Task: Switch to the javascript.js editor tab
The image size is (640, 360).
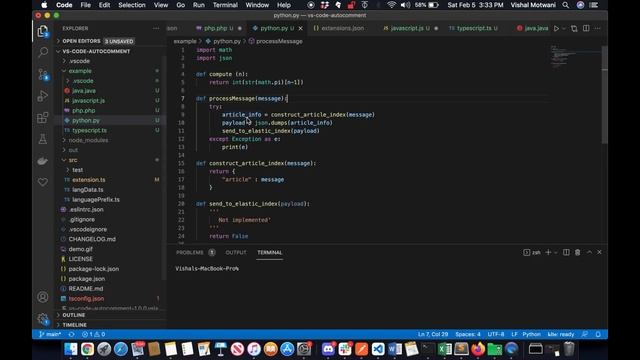Action: coord(410,29)
